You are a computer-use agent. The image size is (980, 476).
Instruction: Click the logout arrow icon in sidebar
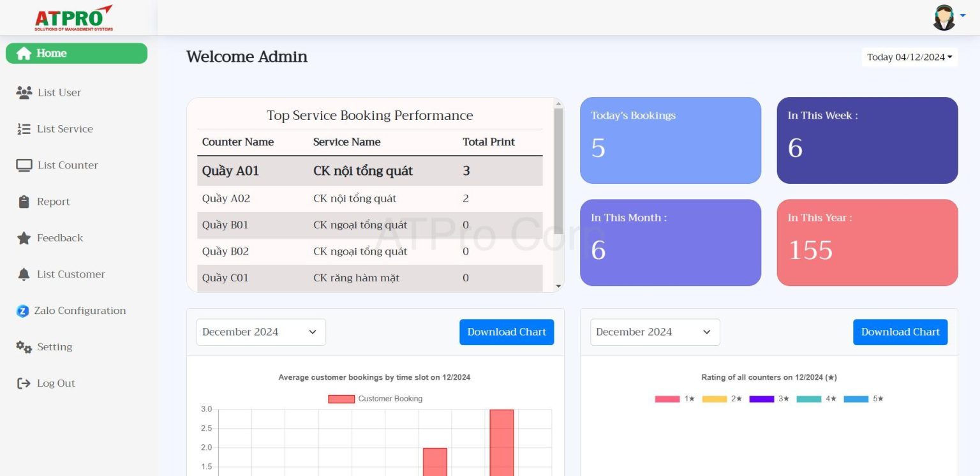click(24, 383)
